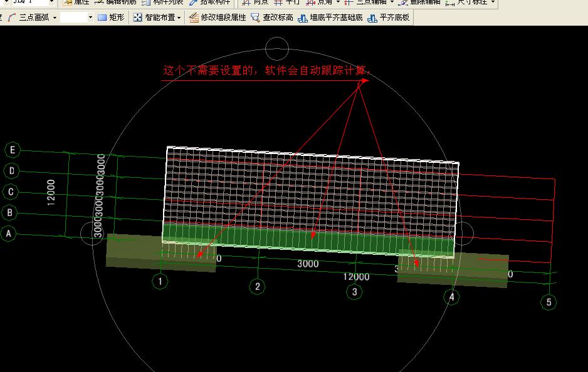Click the 修改墙段属性 icon

(194, 18)
